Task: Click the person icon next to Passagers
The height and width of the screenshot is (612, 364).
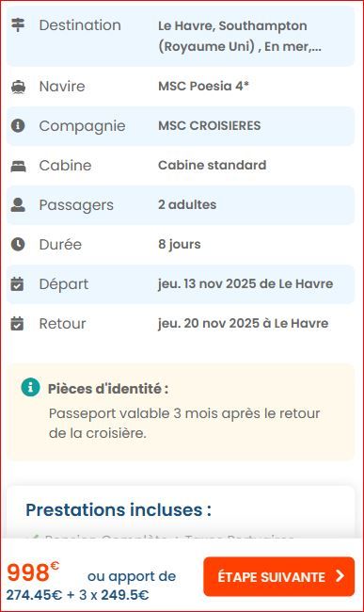Action: click(18, 205)
